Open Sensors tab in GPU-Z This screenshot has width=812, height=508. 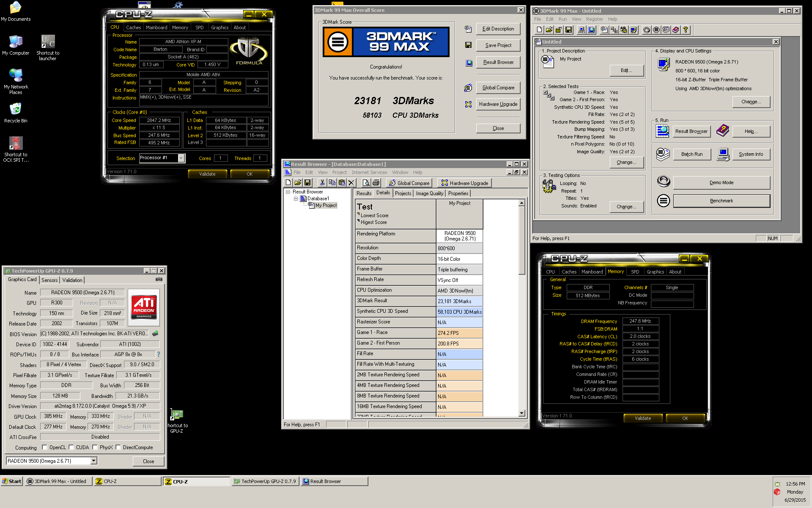click(49, 280)
